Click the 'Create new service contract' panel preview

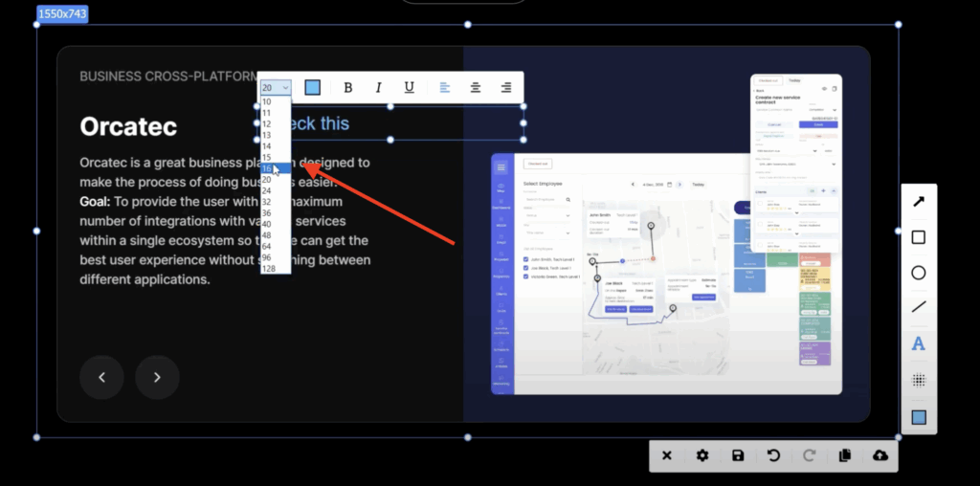(795, 164)
